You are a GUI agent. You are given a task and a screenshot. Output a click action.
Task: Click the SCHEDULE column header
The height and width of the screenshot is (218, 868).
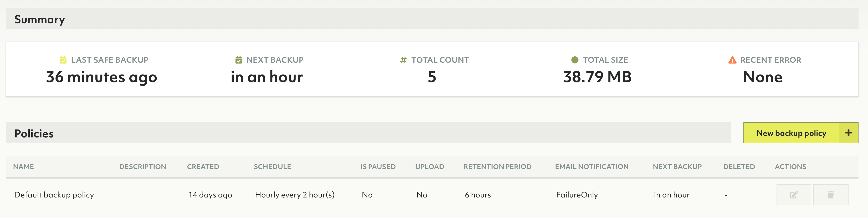coord(272,167)
